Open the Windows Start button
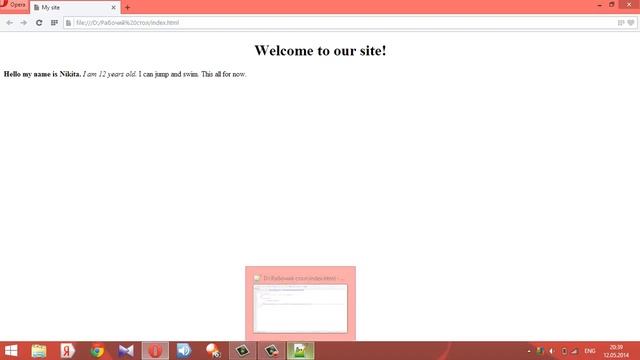 (x=11, y=351)
